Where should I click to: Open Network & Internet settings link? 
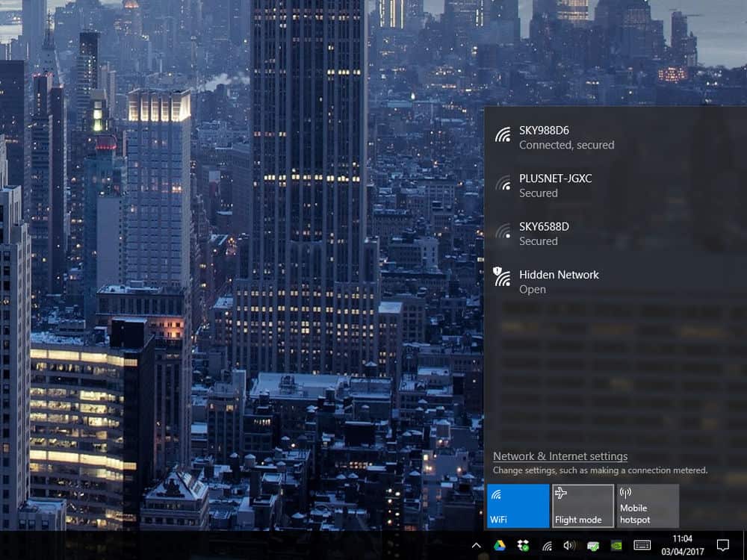point(560,456)
